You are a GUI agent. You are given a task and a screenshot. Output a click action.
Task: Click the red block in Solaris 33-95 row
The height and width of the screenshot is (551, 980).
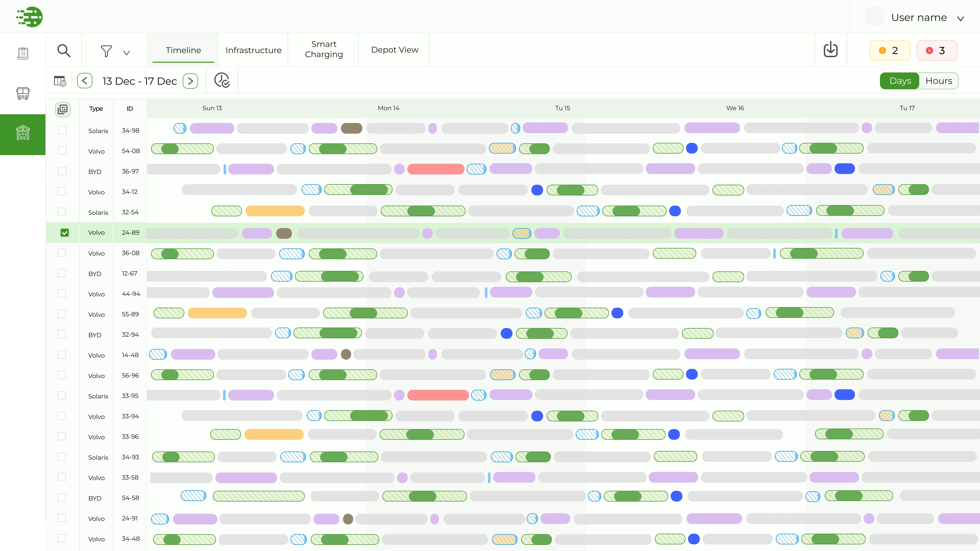(438, 395)
